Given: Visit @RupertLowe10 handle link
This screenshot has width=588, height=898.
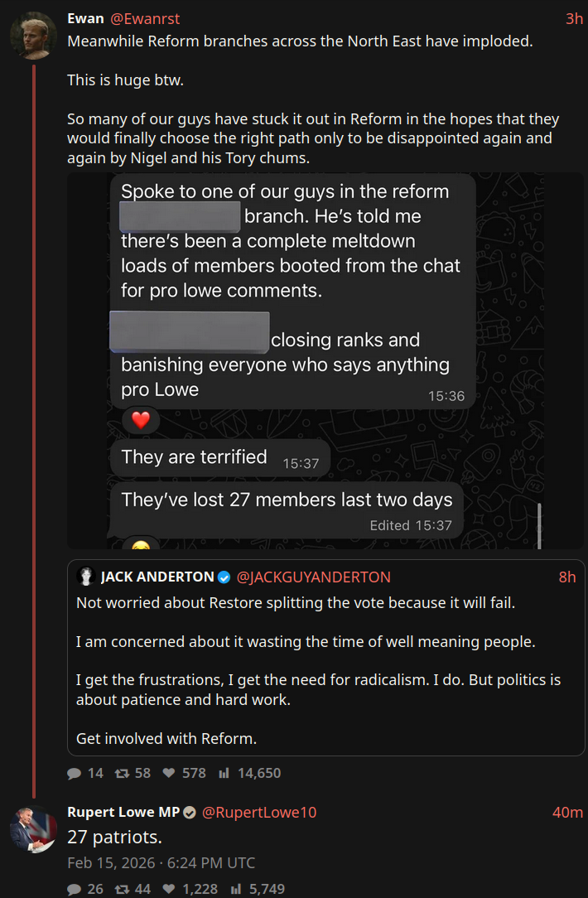Looking at the screenshot, I should [258, 813].
